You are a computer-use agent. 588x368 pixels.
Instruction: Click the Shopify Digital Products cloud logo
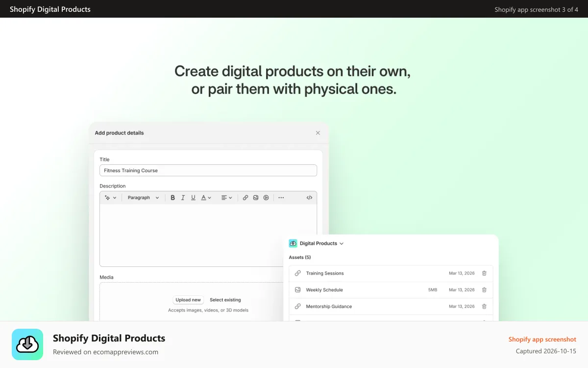click(27, 344)
